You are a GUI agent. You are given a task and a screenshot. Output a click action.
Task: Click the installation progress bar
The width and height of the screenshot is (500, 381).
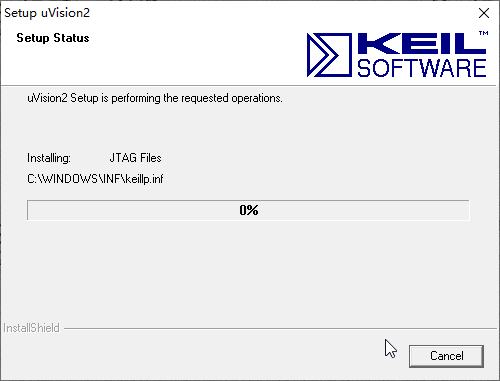248,210
